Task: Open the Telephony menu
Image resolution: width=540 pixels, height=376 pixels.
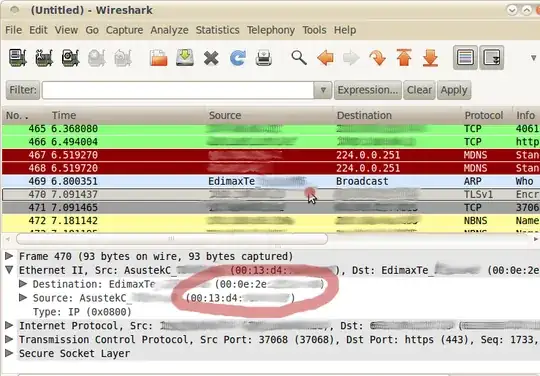Action: tap(271, 30)
